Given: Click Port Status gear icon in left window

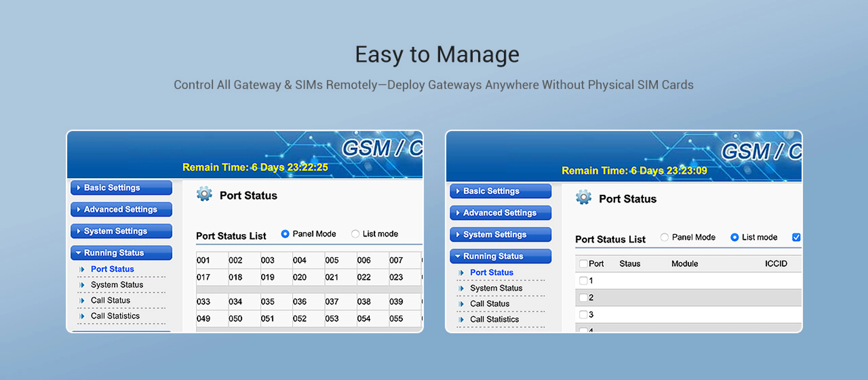Looking at the screenshot, I should coord(204,194).
